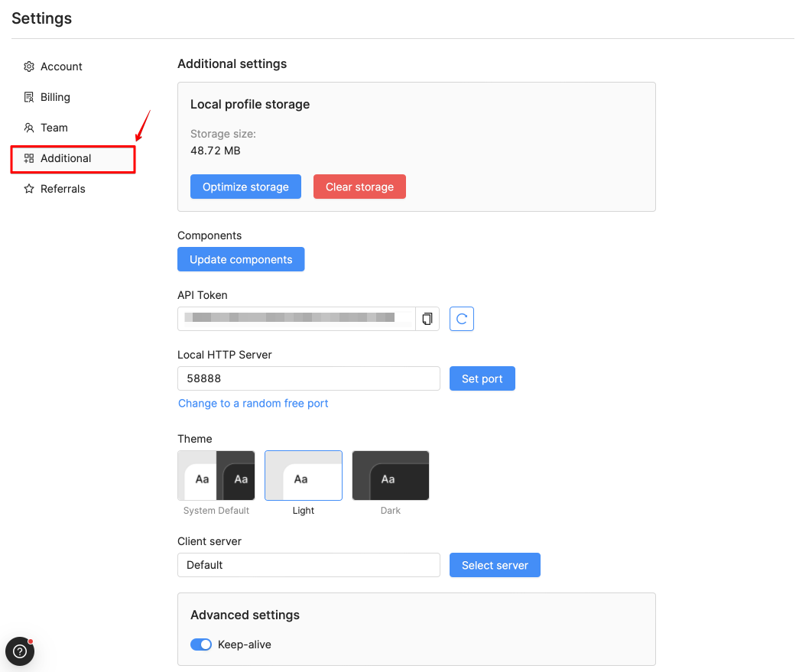
Task: Click the Update components button
Action: (241, 259)
